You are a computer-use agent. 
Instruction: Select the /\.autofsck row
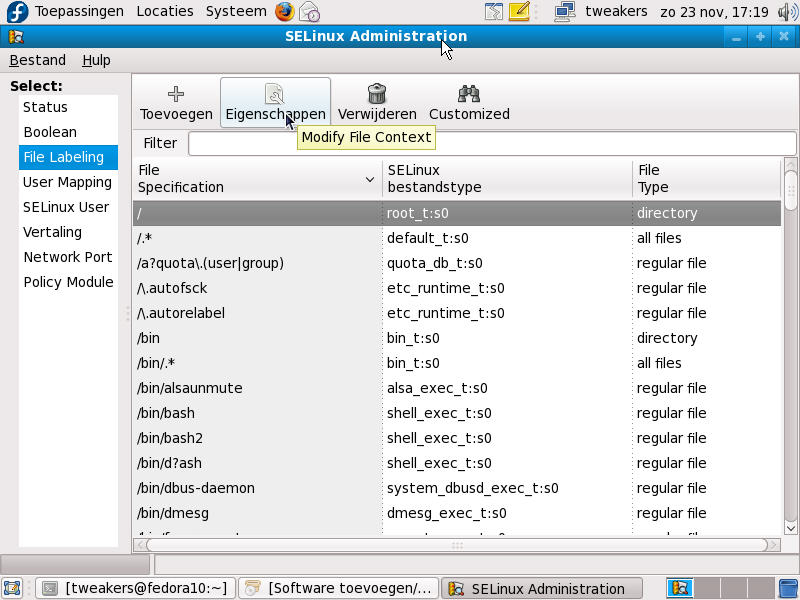(457, 288)
